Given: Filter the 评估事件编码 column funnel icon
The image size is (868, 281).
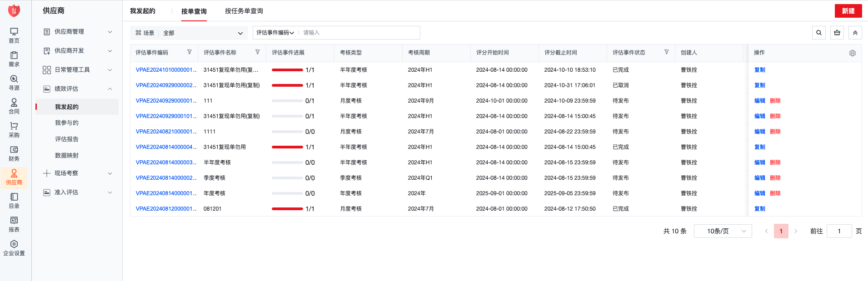Looking at the screenshot, I should 190,52.
